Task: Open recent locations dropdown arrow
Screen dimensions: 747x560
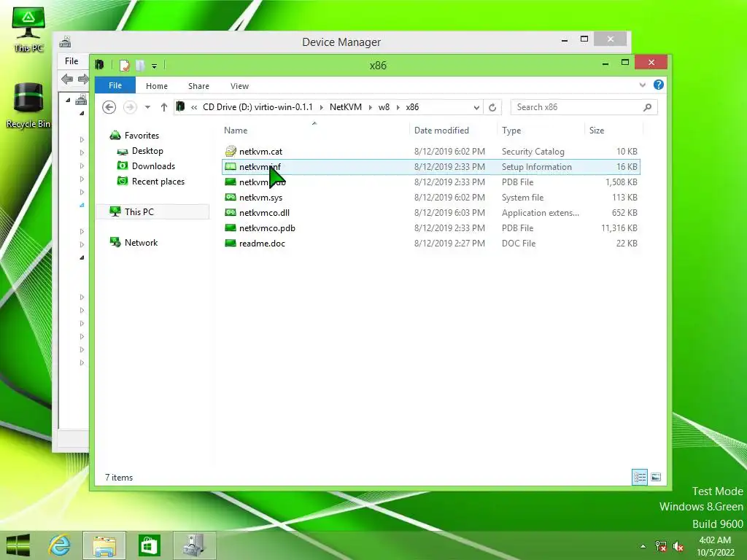Action: pos(147,107)
